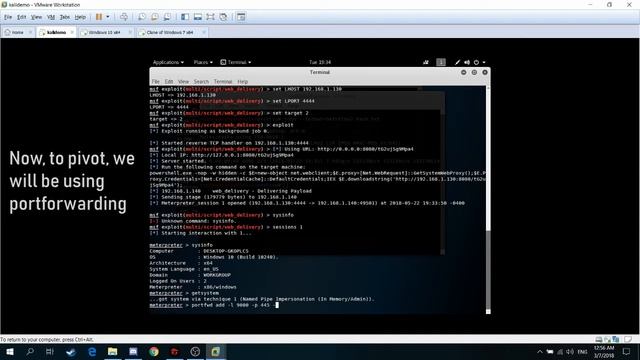Expand the Kali system menu arrow

click(x=484, y=62)
